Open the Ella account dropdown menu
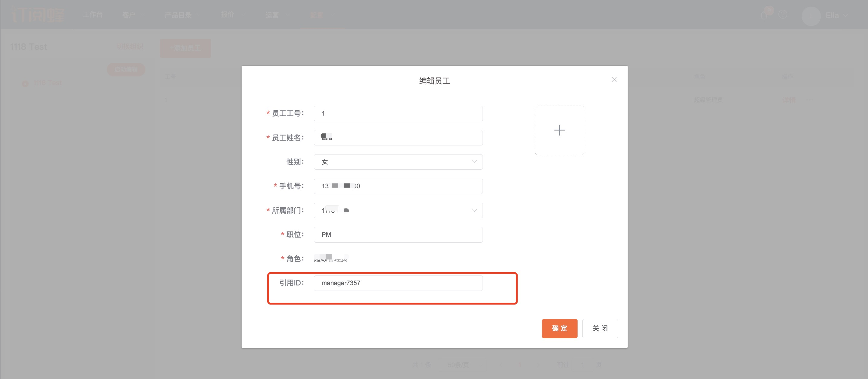 [836, 15]
